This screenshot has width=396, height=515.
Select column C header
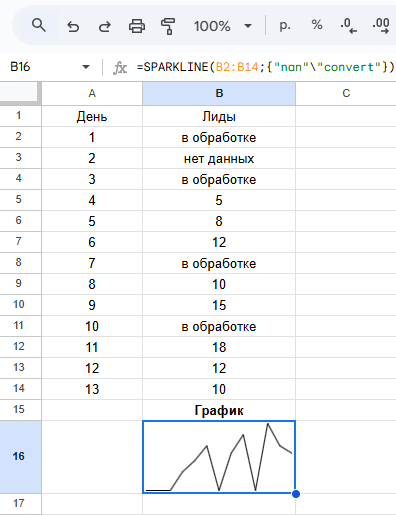tap(346, 93)
